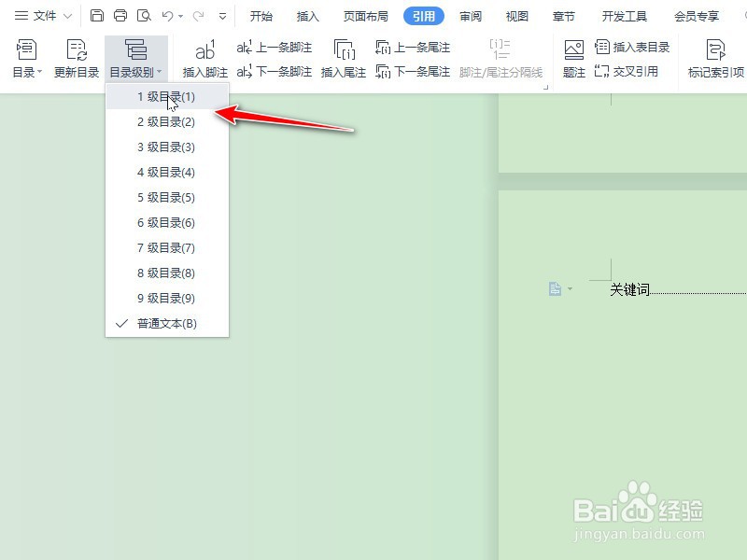Expand the undo history dropdown arrow
Viewport: 747px width, 560px height.
coord(181,16)
